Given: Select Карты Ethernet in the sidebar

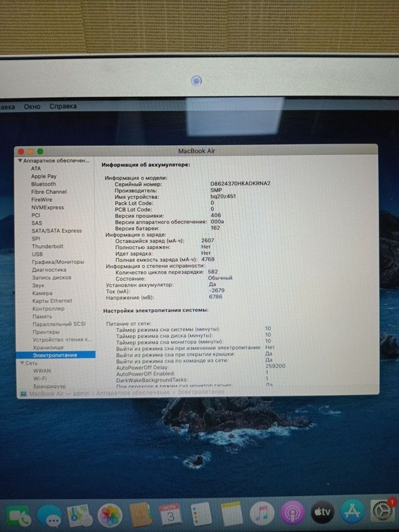Looking at the screenshot, I should [52, 301].
